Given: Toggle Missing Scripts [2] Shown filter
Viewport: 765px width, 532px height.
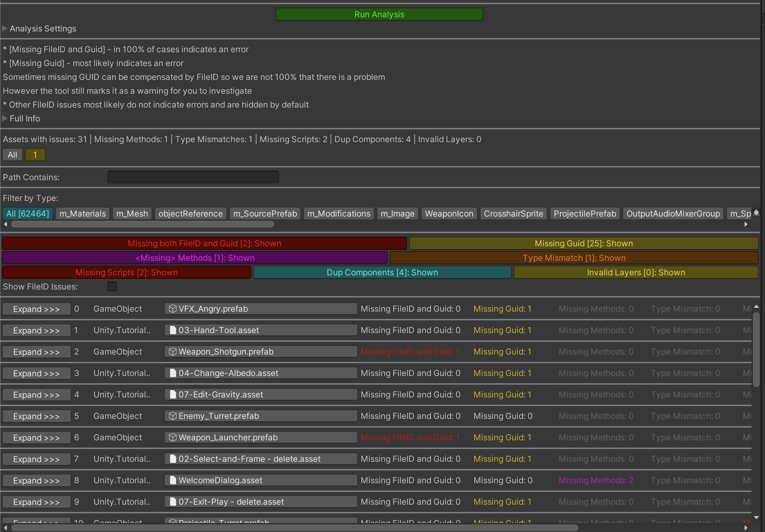Looking at the screenshot, I should pos(127,272).
